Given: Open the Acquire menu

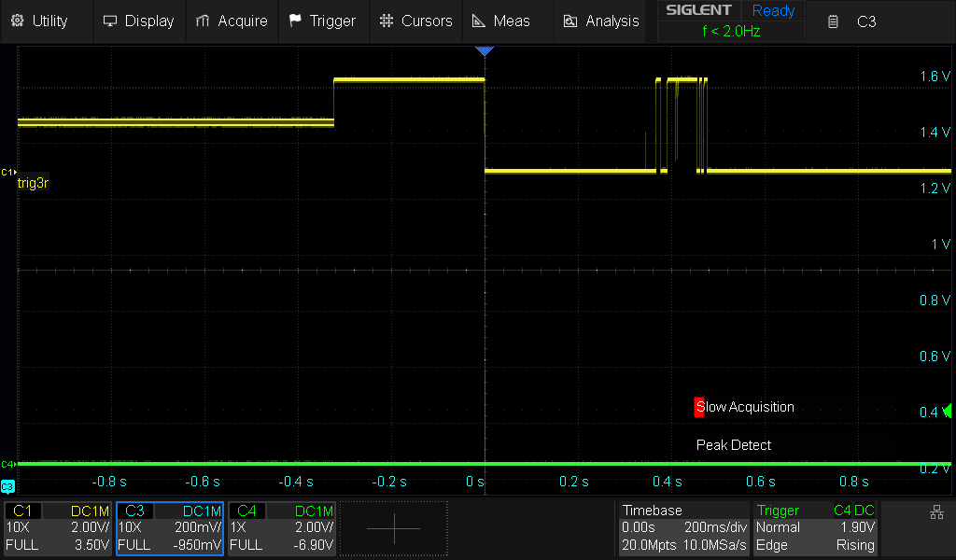Looking at the screenshot, I should 232,21.
